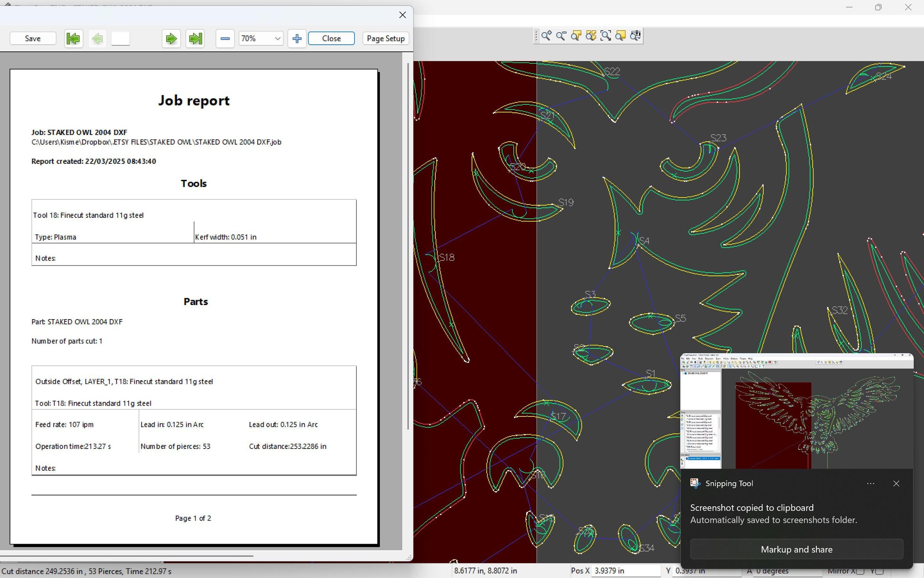This screenshot has height=578, width=924.
Task: Open the 70% zoom level dropdown
Action: pyautogui.click(x=261, y=38)
